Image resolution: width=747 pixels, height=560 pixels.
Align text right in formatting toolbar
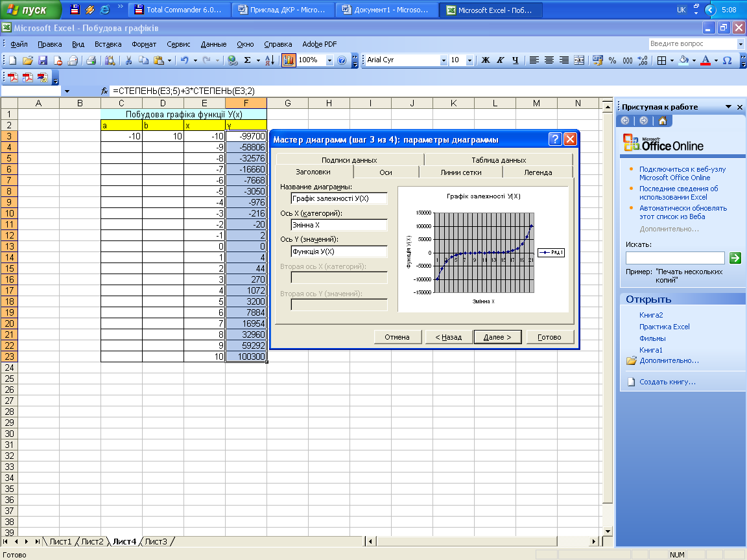563,60
